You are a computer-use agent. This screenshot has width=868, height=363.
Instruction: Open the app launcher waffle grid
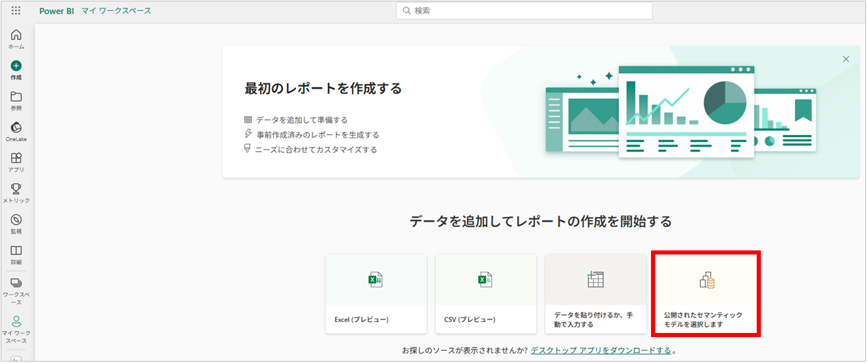(16, 11)
